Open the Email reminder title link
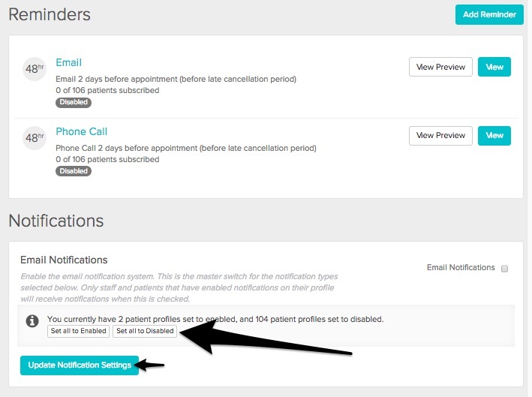 (x=69, y=62)
